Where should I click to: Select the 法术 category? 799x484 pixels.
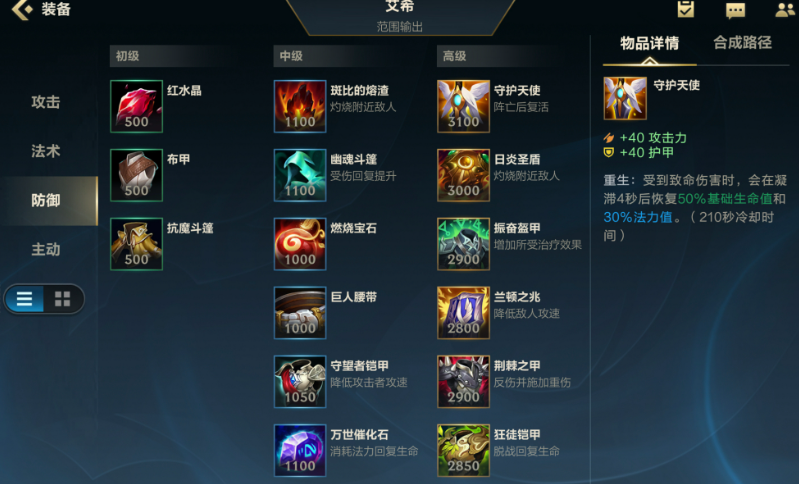[46, 151]
